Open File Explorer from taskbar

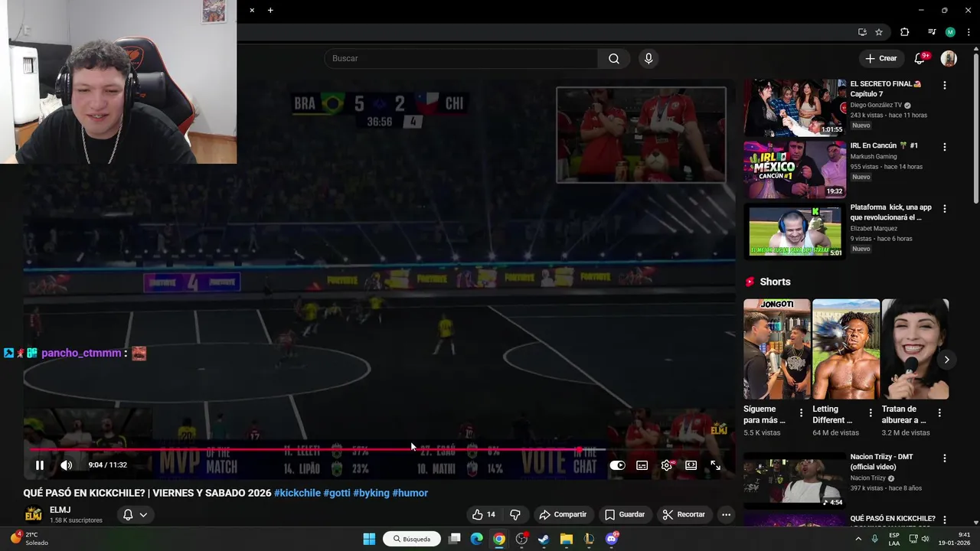(567, 539)
